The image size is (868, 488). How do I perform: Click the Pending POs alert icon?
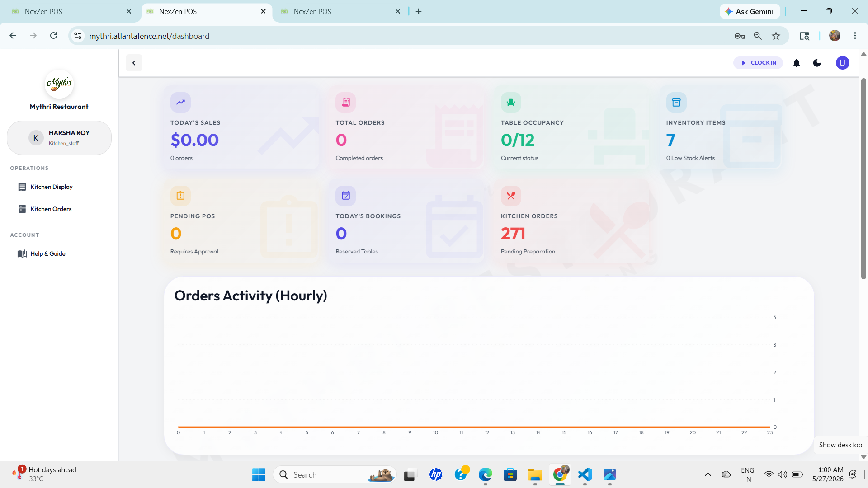(x=180, y=196)
